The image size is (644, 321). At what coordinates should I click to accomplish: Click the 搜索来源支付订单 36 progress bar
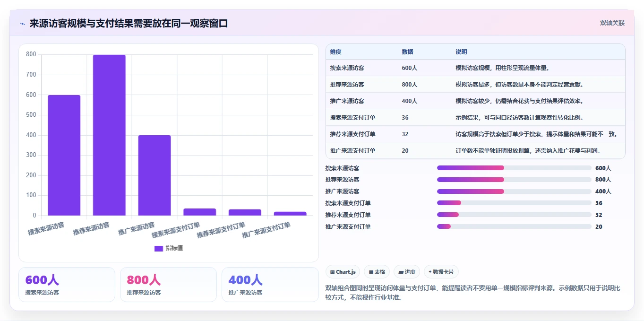coord(514,203)
